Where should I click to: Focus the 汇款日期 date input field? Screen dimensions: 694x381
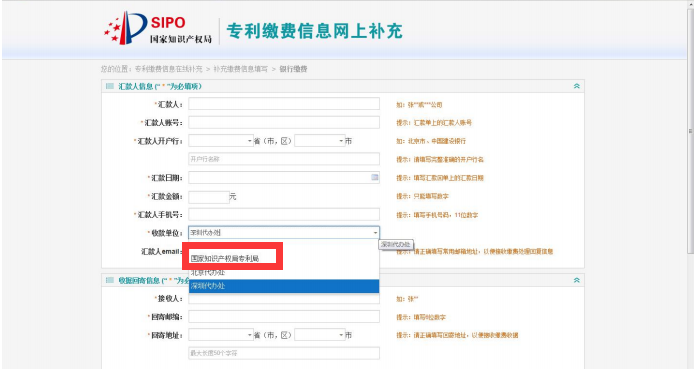point(284,177)
